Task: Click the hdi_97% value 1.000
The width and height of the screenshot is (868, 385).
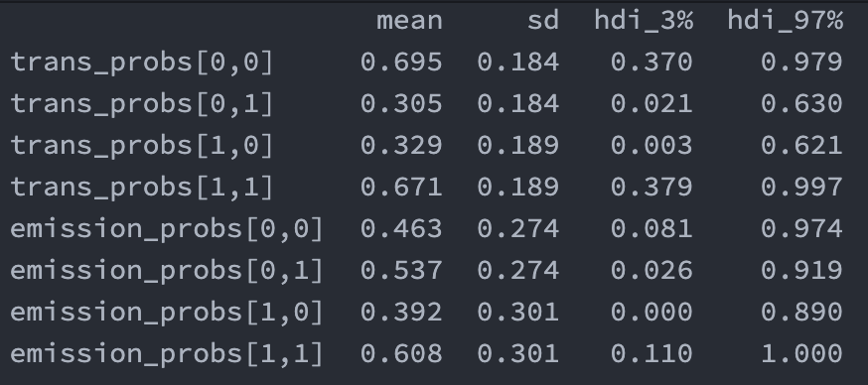Action: click(x=802, y=353)
